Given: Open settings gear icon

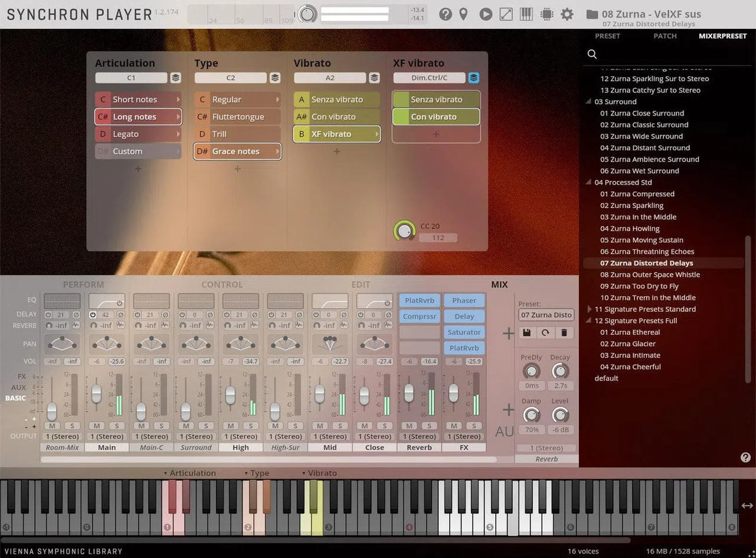Looking at the screenshot, I should tap(567, 14).
